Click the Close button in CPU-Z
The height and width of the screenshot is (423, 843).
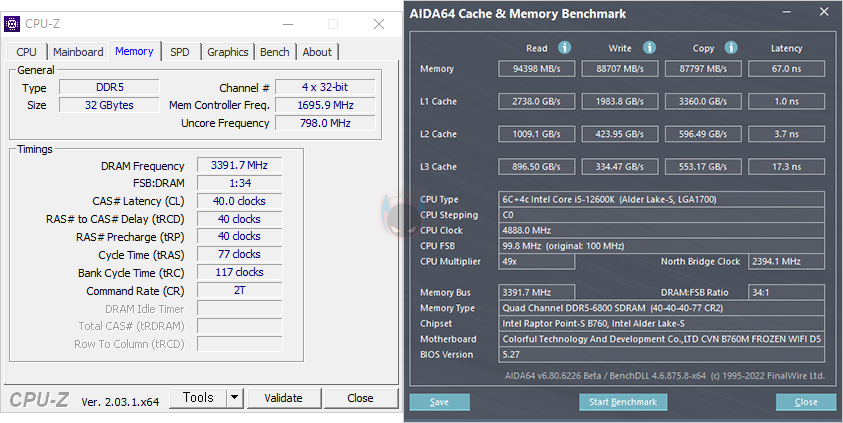[x=360, y=398]
